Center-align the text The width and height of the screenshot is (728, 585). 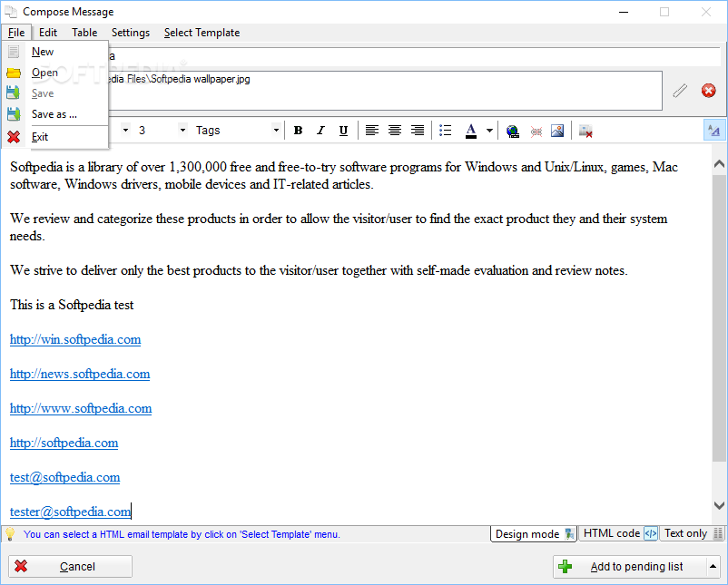point(395,131)
